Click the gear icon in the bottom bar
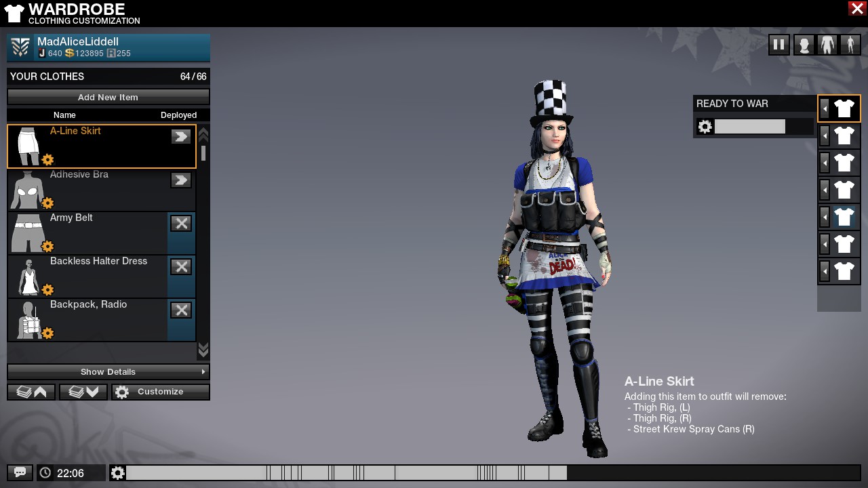The image size is (868, 488). pyautogui.click(x=118, y=472)
